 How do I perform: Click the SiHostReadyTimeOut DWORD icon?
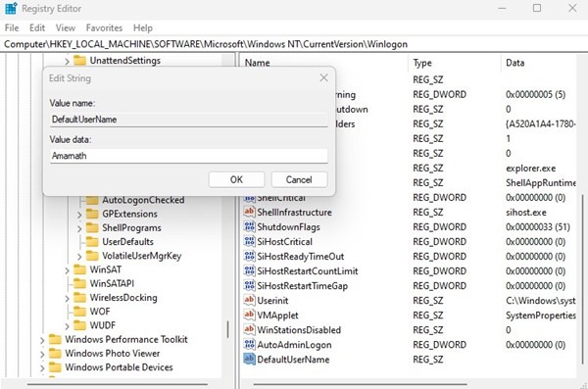pyautogui.click(x=249, y=256)
